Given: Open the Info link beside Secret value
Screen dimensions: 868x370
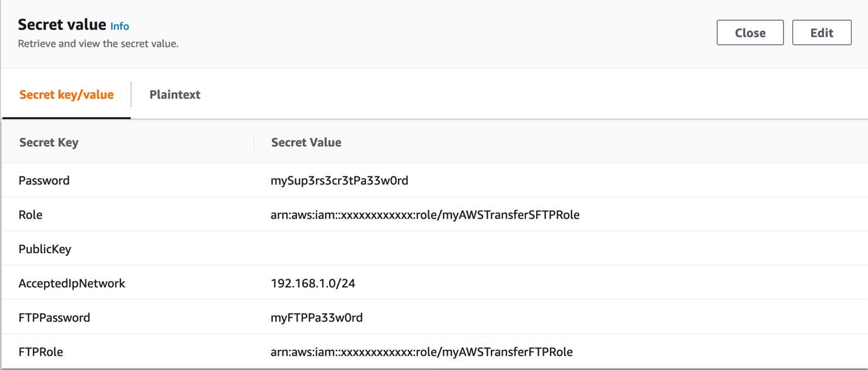Looking at the screenshot, I should [119, 26].
